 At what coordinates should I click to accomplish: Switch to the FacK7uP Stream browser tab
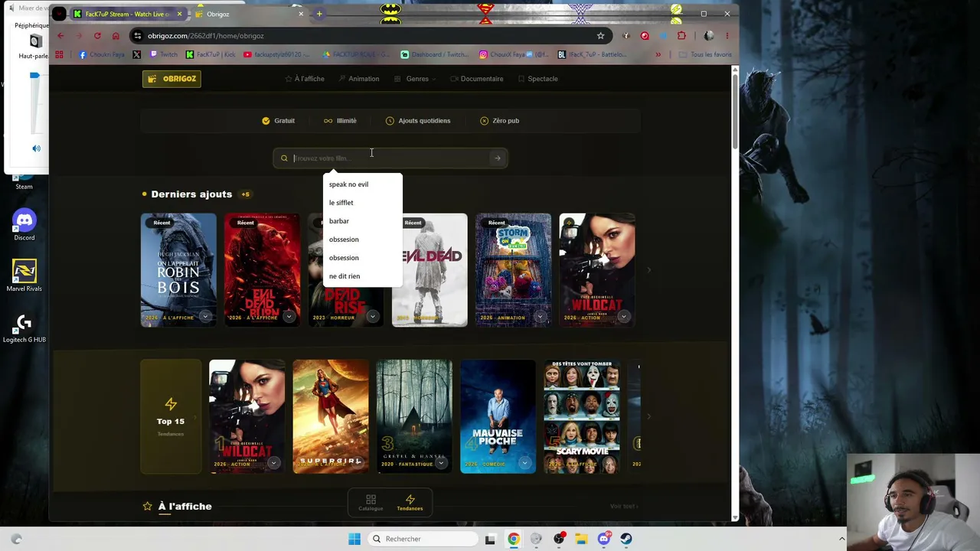coord(128,14)
